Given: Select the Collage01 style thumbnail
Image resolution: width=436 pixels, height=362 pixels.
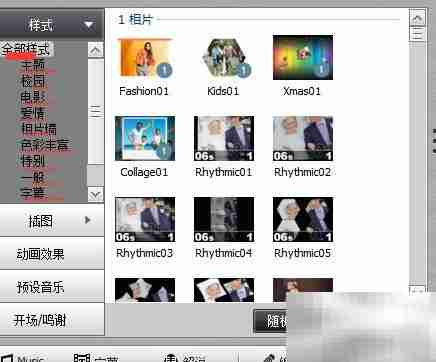Looking at the screenshot, I should [145, 138].
